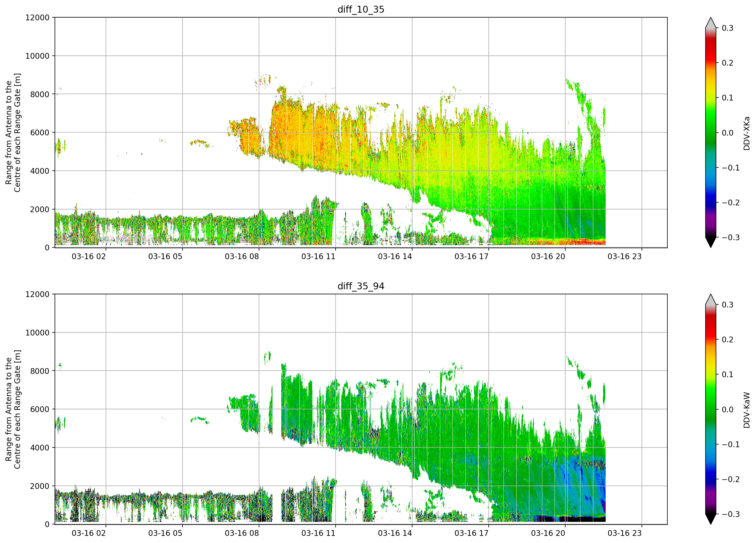This screenshot has height=543, width=756.
Task: Click '03-16 11' under the diff_10_35 plot
Action: pos(318,256)
